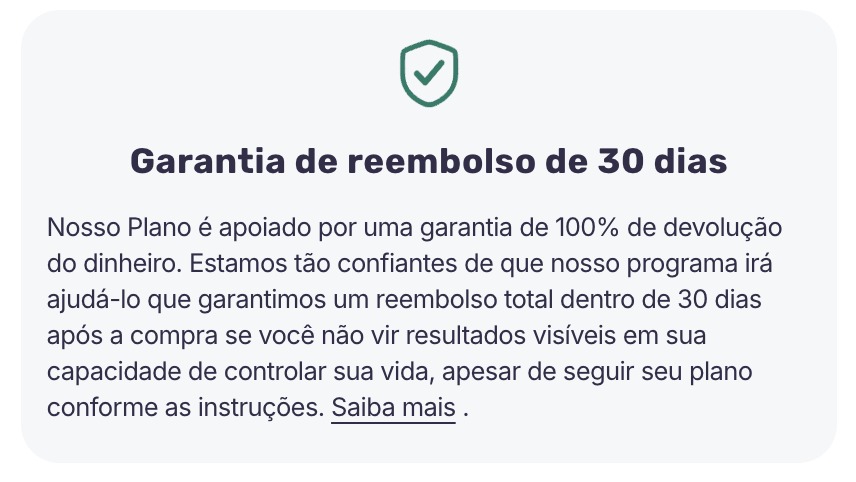Image resolution: width=856 pixels, height=482 pixels.
Task: Click the checkmark inside the shield
Action: point(429,73)
